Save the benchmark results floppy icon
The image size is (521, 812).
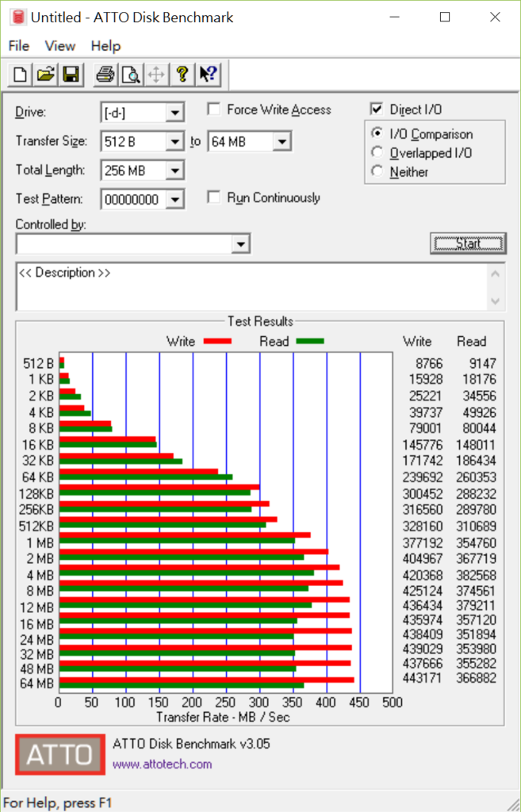(71, 75)
